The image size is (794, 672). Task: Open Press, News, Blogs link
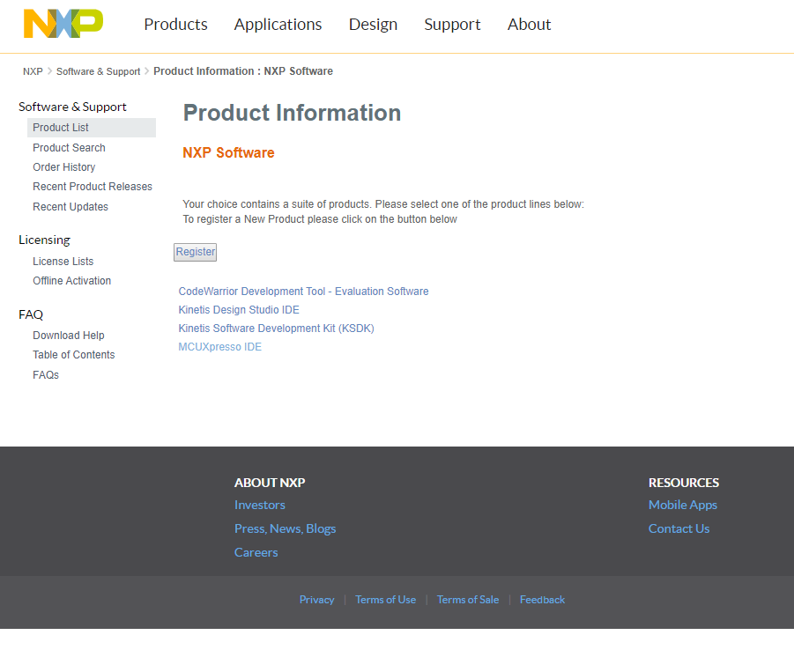click(286, 528)
